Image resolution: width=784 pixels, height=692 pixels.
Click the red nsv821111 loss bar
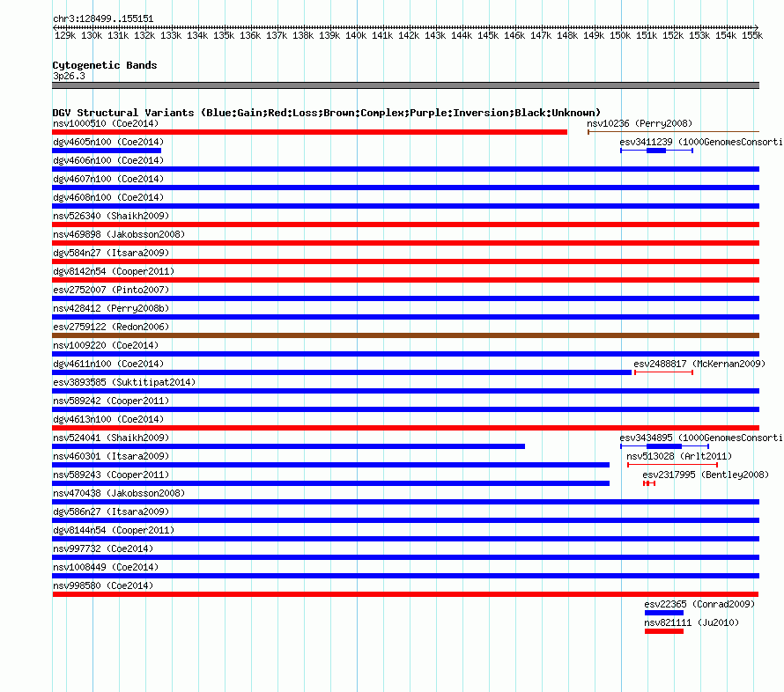pos(664,631)
